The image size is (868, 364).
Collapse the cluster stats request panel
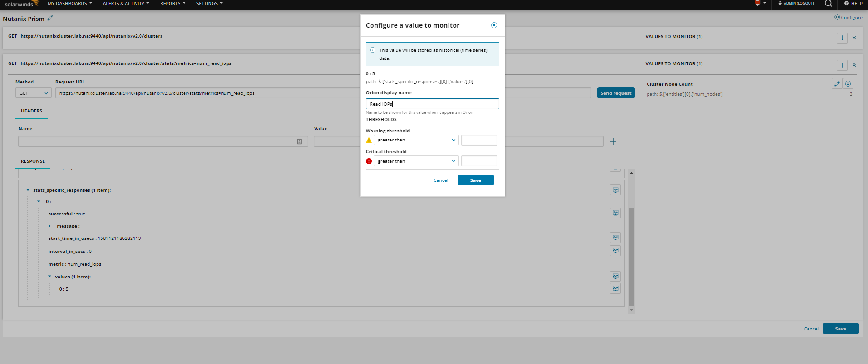point(854,65)
